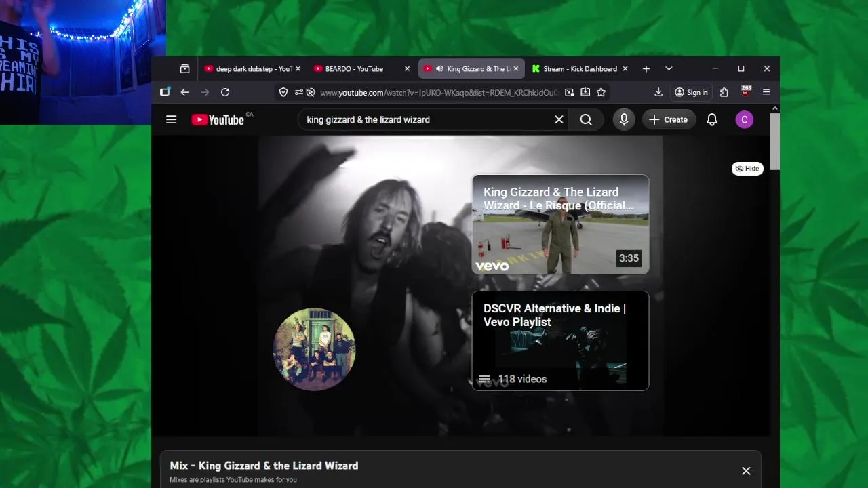
Task: Click the webcam overlay in the corner
Action: tap(83, 62)
